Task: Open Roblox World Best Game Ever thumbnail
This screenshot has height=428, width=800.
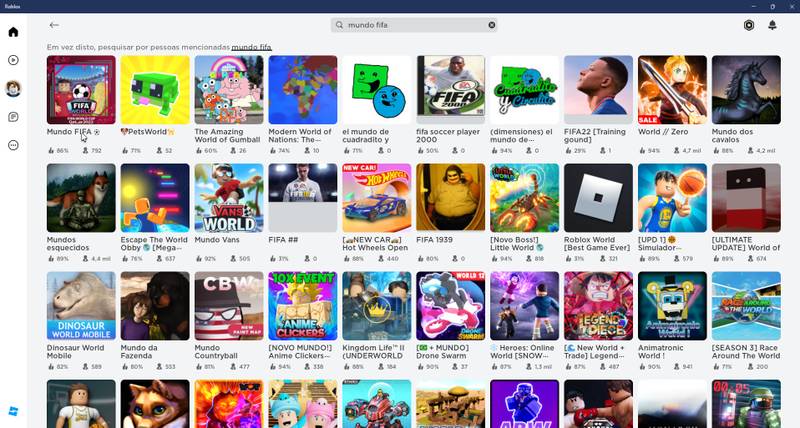Action: 598,198
